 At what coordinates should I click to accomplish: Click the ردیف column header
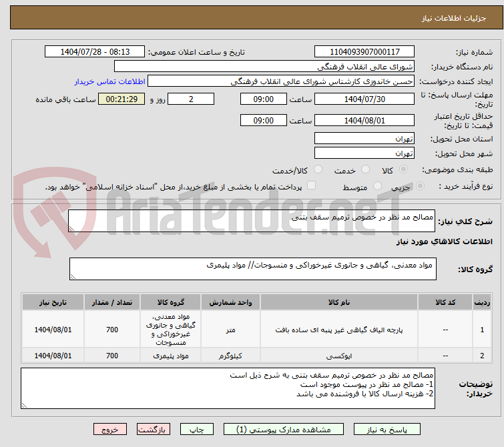(482, 302)
